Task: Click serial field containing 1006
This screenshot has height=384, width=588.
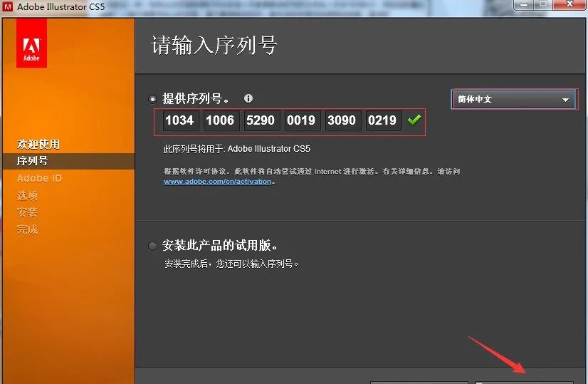Action: pos(221,120)
